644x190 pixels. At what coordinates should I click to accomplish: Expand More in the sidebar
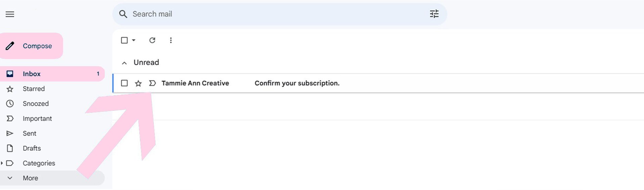pyautogui.click(x=30, y=178)
